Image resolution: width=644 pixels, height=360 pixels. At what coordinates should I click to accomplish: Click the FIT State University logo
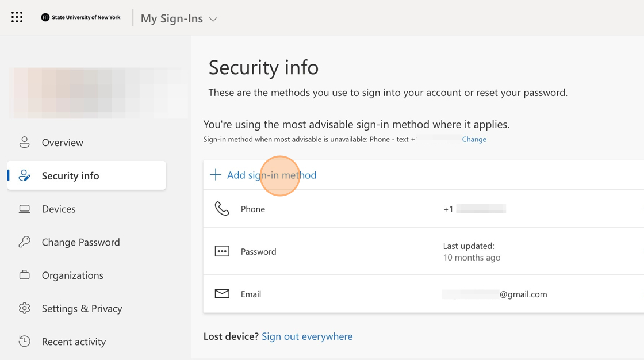pos(80,17)
